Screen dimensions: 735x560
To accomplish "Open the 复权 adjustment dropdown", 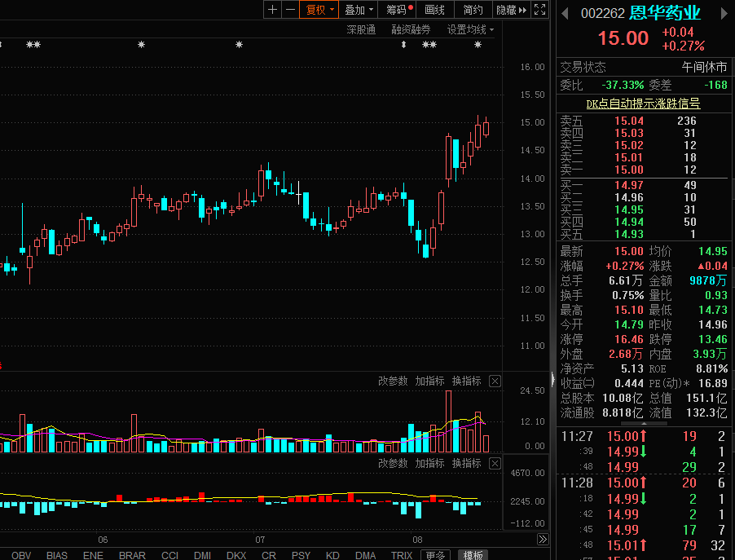I will tap(319, 10).
